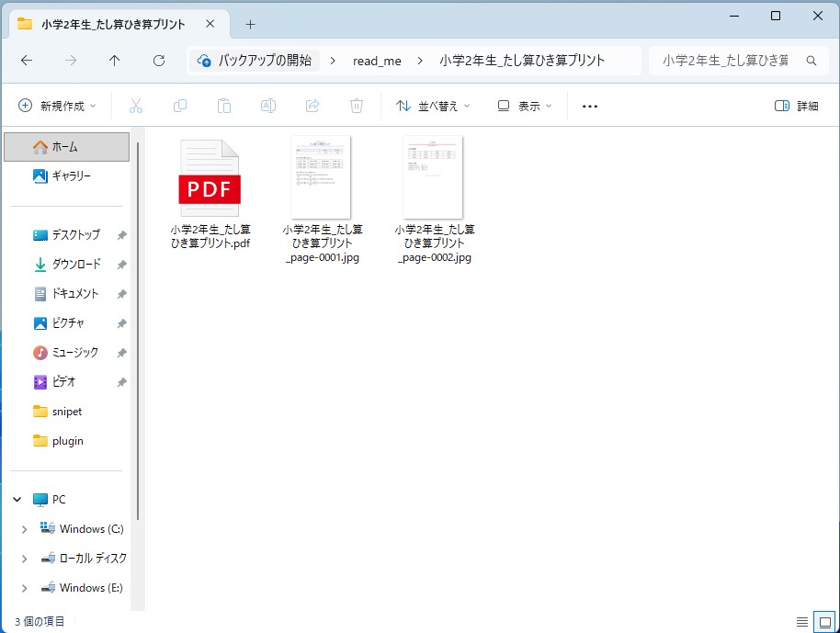Open ミュージック folder in sidebar
This screenshot has width=840, height=633.
(66, 353)
